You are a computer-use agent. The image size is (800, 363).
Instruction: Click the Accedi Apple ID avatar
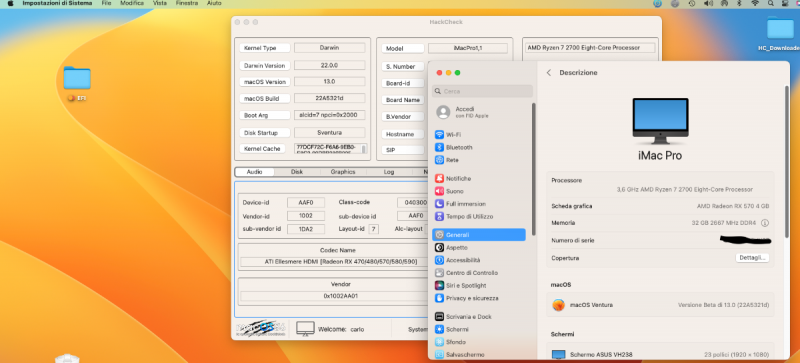[443, 112]
